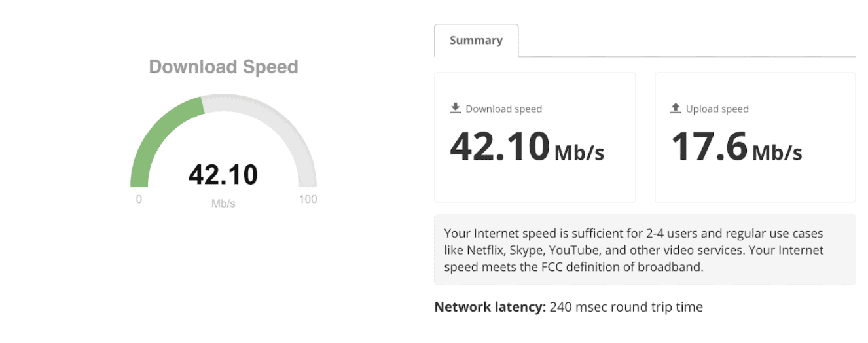Click the Download Speed gauge title
The width and height of the screenshot is (868, 343).
pyautogui.click(x=223, y=67)
